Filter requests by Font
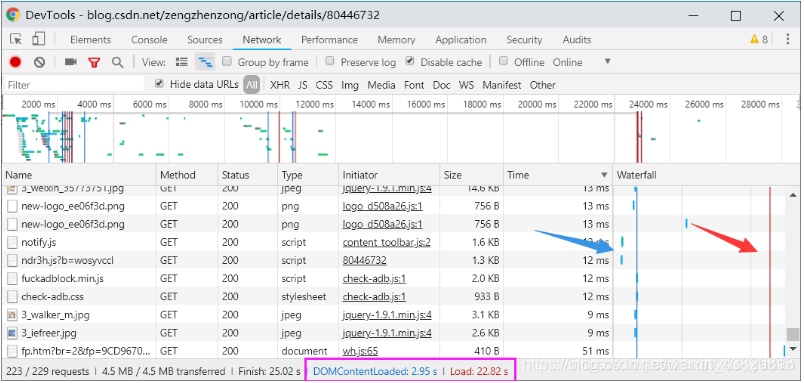This screenshot has height=383, width=804. pos(414,85)
